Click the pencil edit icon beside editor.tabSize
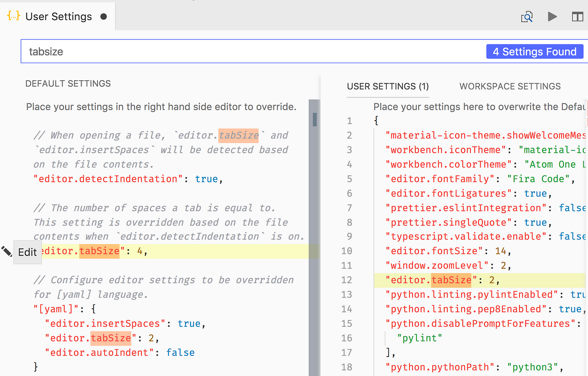The width and height of the screenshot is (588, 376). pos(6,251)
